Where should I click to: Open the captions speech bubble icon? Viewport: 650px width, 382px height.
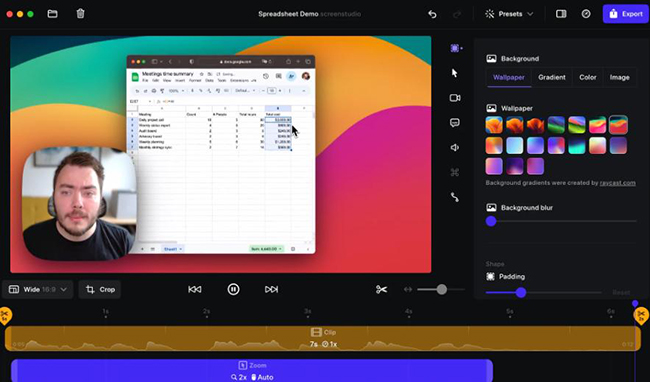point(455,123)
